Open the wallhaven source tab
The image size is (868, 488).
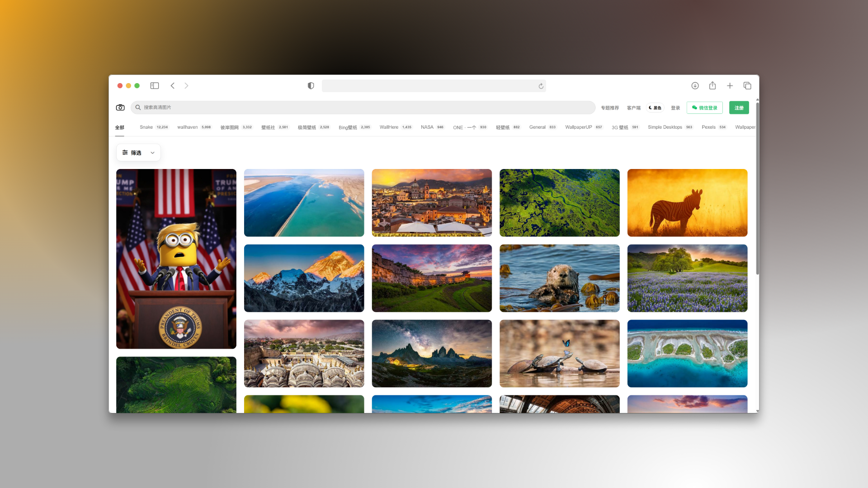194,127
